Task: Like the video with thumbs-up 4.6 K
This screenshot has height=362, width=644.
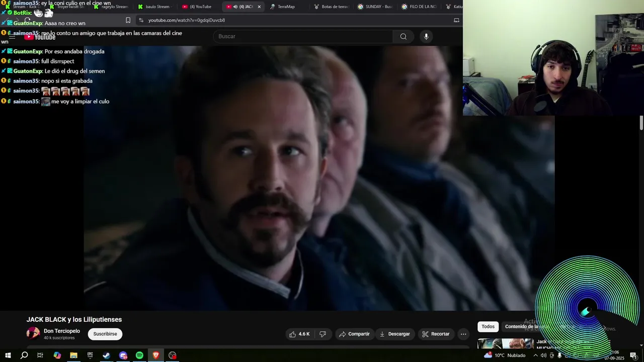Action: [300, 334]
